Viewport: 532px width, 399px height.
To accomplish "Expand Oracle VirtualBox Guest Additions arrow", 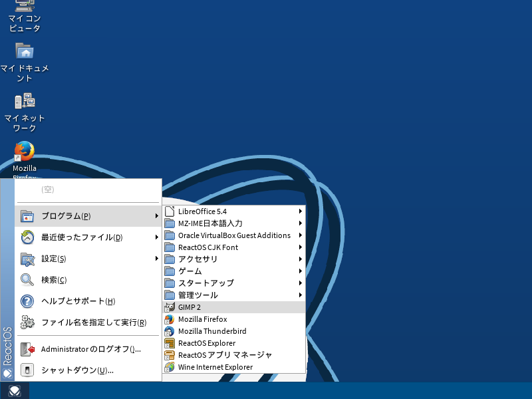I will pos(301,235).
